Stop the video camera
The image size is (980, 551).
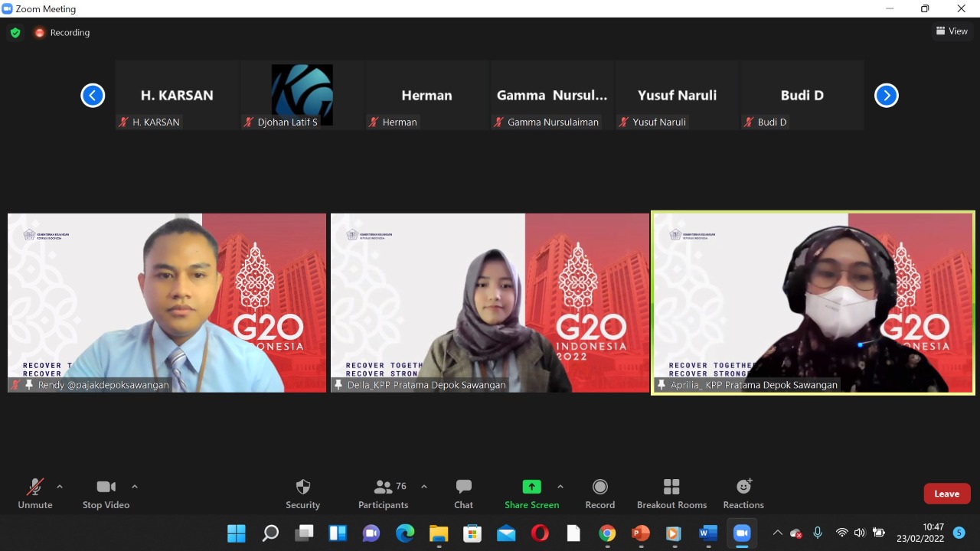(106, 494)
